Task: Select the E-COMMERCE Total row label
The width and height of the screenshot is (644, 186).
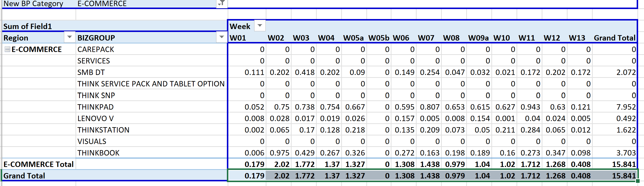Action: point(39,164)
